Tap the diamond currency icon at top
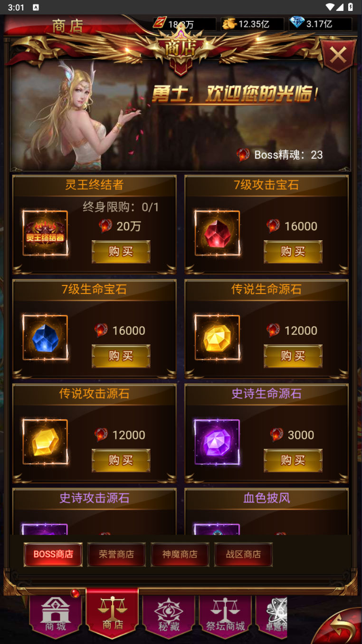The width and height of the screenshot is (362, 644). pyautogui.click(x=297, y=23)
